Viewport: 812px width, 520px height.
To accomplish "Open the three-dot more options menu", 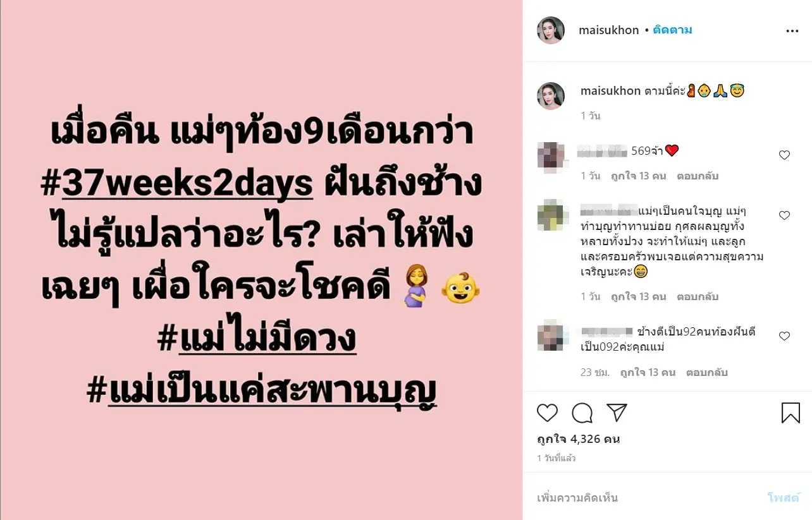I will [792, 30].
